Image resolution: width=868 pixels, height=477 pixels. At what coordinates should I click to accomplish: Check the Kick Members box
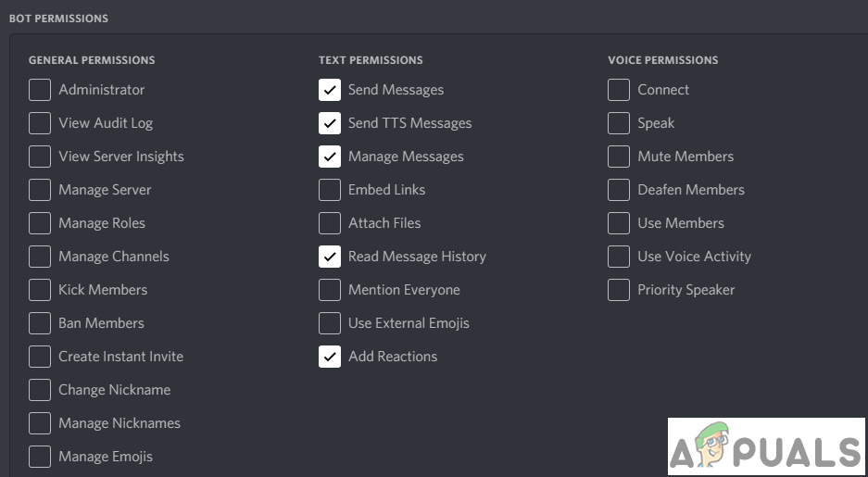pyautogui.click(x=40, y=290)
